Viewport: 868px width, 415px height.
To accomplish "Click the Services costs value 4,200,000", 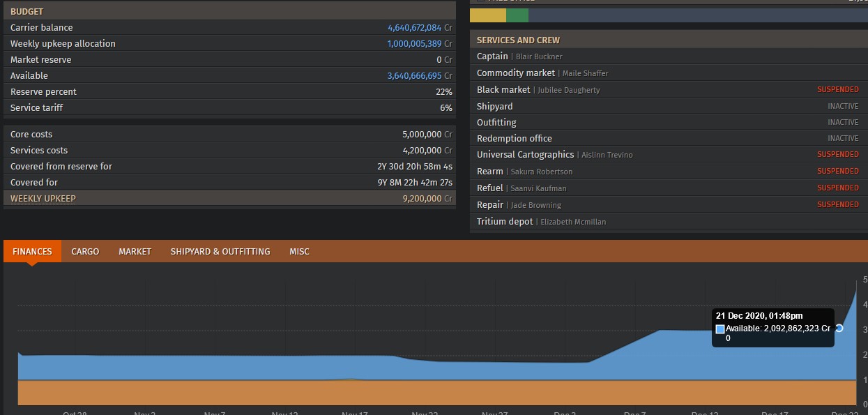I will (422, 151).
